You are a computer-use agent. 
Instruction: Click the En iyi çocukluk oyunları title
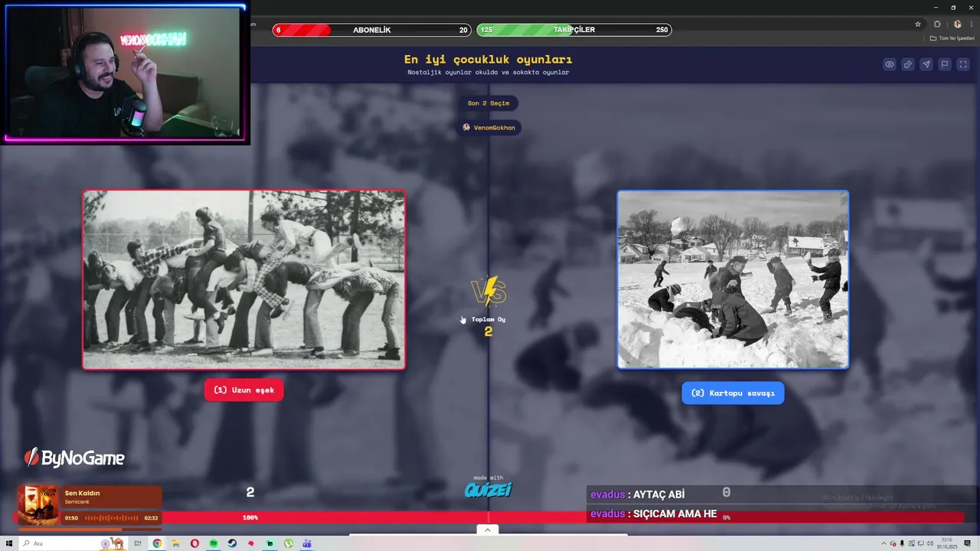[x=488, y=60]
